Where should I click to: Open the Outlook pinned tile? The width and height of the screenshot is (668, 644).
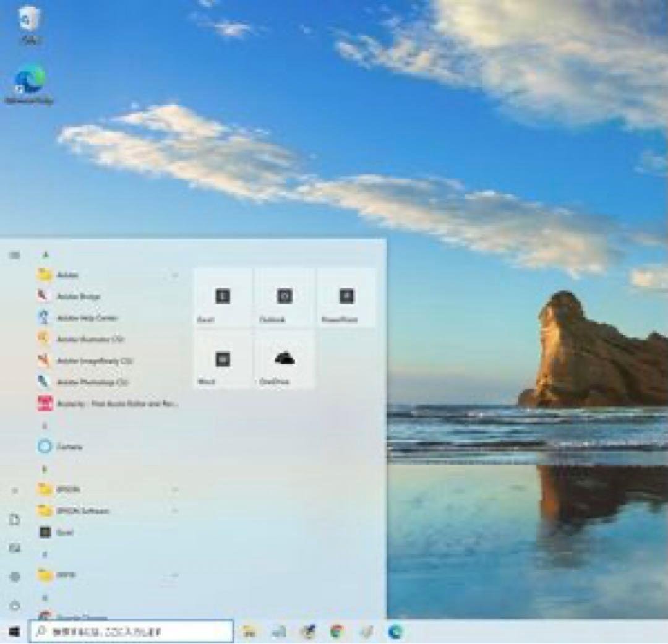point(285,298)
